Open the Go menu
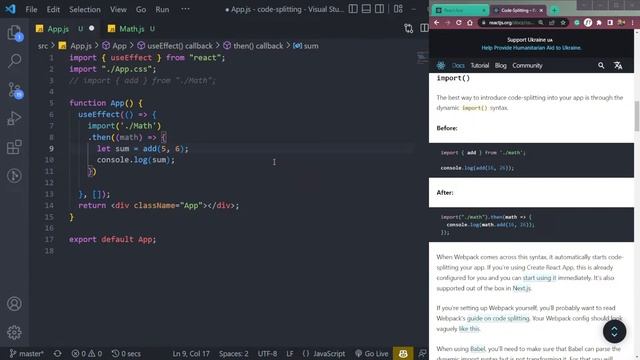Viewport: 640px width, 360px height. pos(141,9)
